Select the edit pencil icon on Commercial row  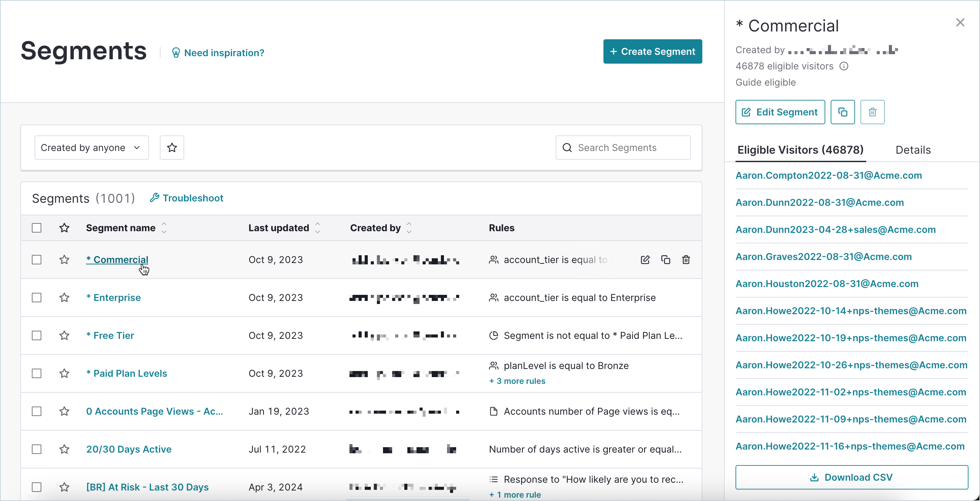(x=645, y=260)
